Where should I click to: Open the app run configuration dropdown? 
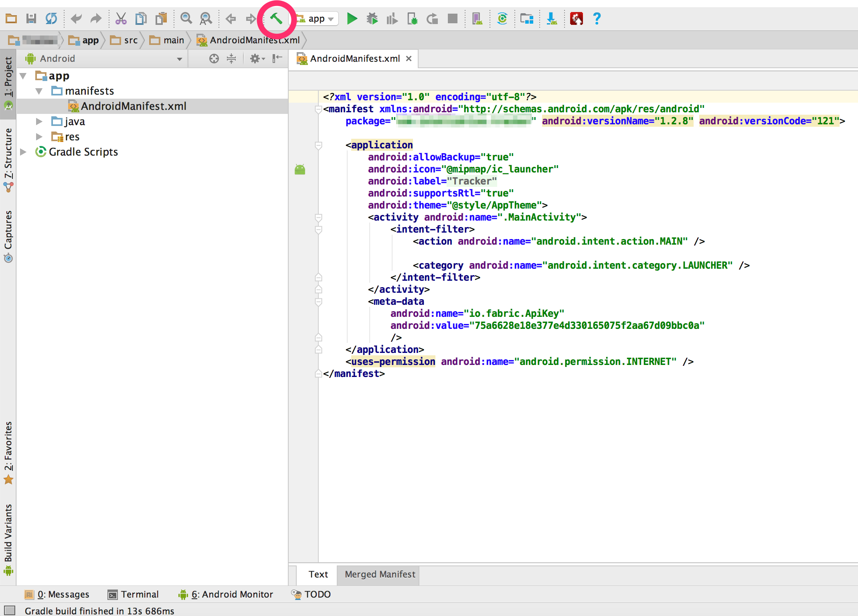pyautogui.click(x=320, y=19)
